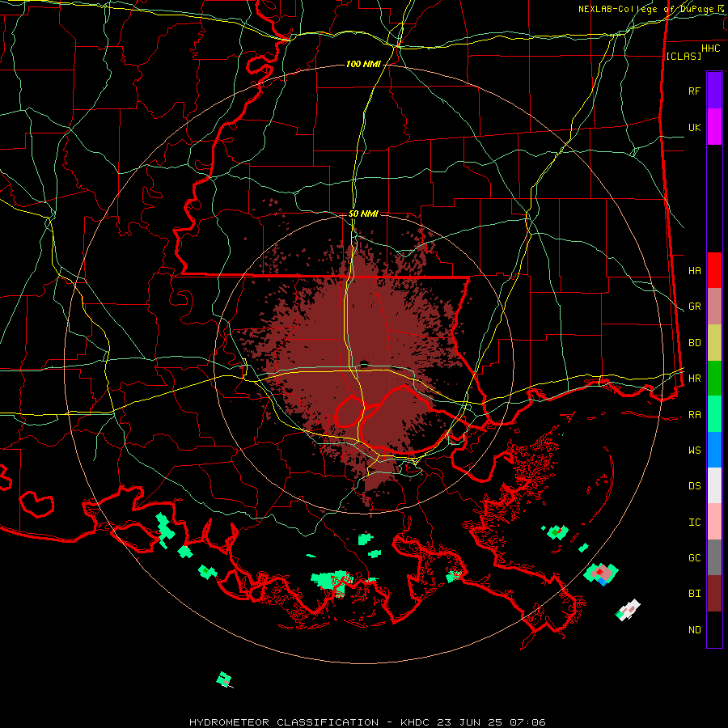Click the WS legend label
The height and width of the screenshot is (728, 728).
click(695, 450)
